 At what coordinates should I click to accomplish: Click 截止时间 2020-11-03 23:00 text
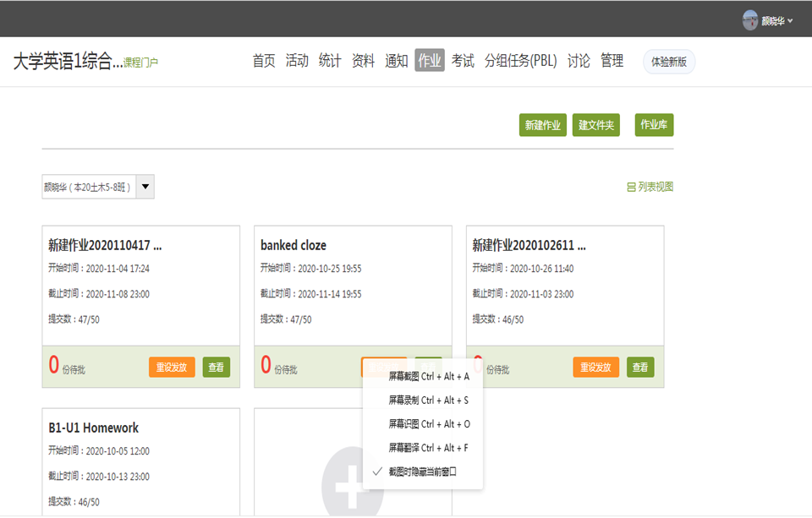523,294
